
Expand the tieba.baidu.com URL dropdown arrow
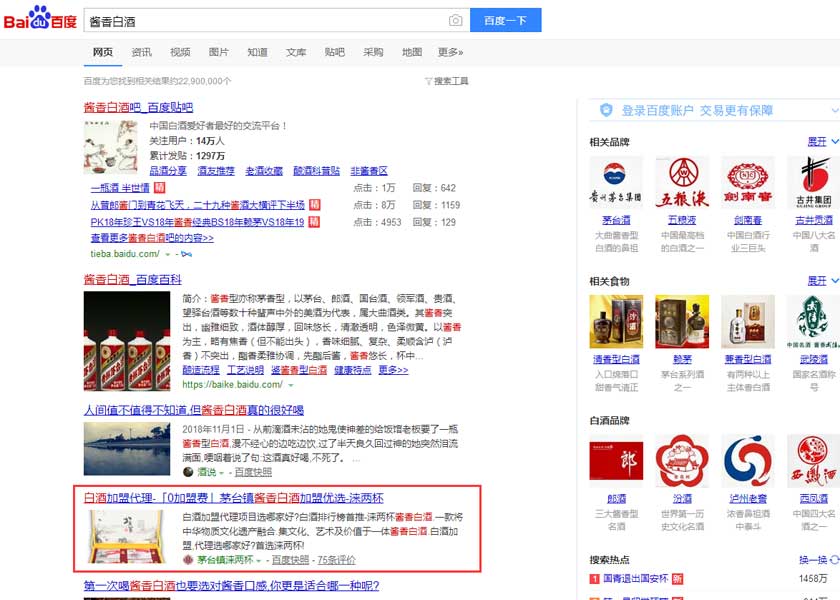point(168,254)
